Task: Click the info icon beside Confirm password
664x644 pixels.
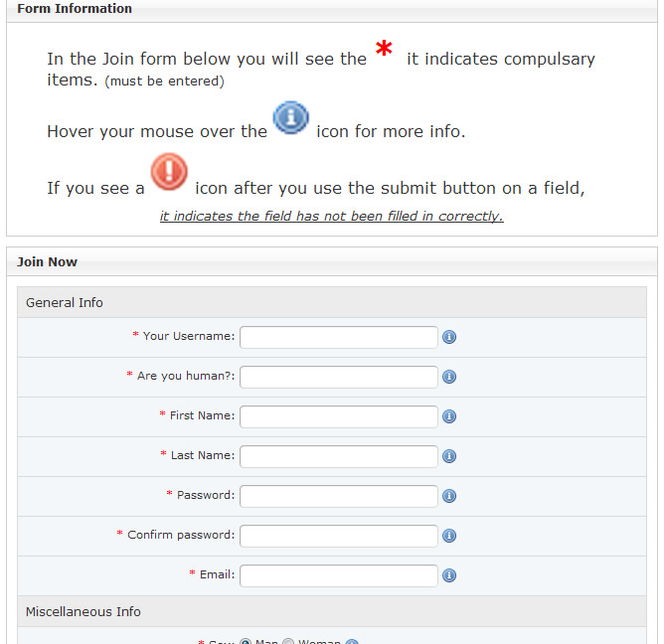Action: (448, 536)
